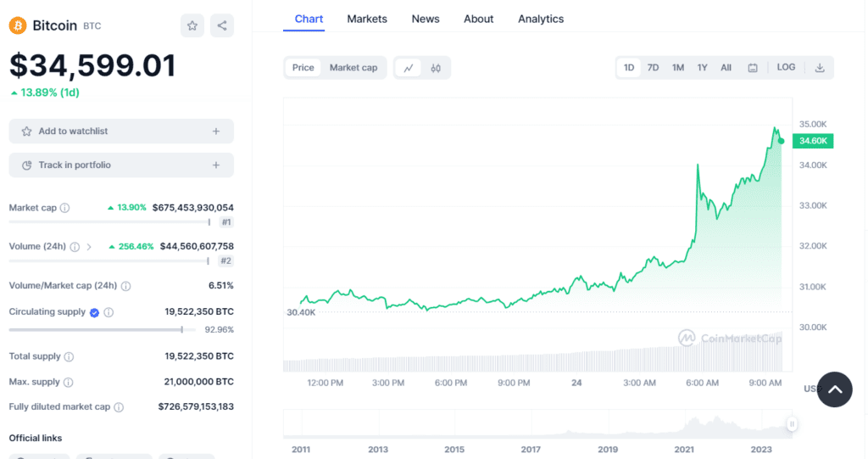Click the chart range slider handle
Viewport: 868px width, 459px height.
[x=793, y=424]
